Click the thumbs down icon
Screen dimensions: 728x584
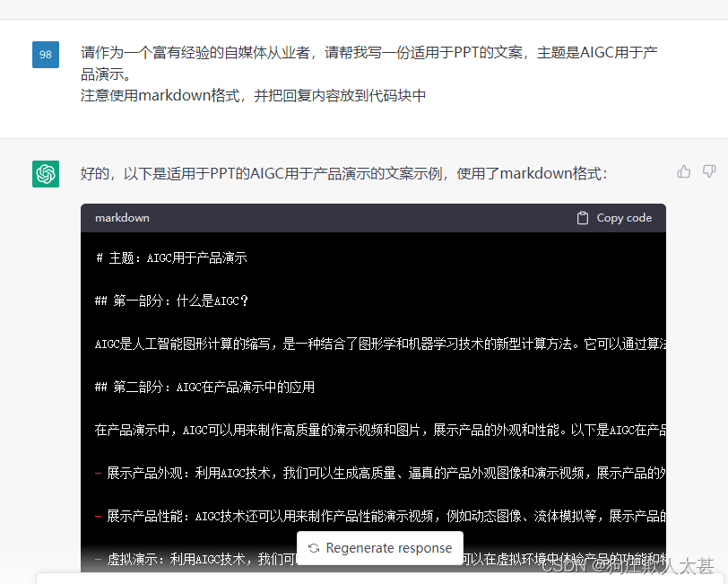pos(709,171)
